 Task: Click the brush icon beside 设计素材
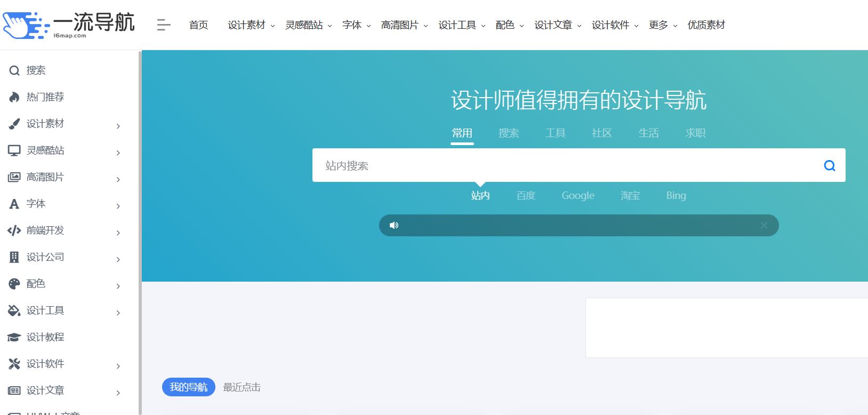(x=14, y=124)
